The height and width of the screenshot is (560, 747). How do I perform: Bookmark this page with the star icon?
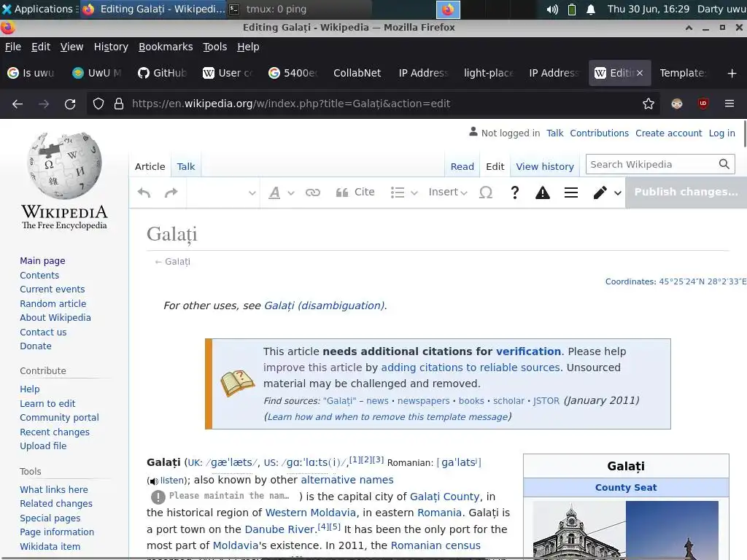(x=649, y=104)
